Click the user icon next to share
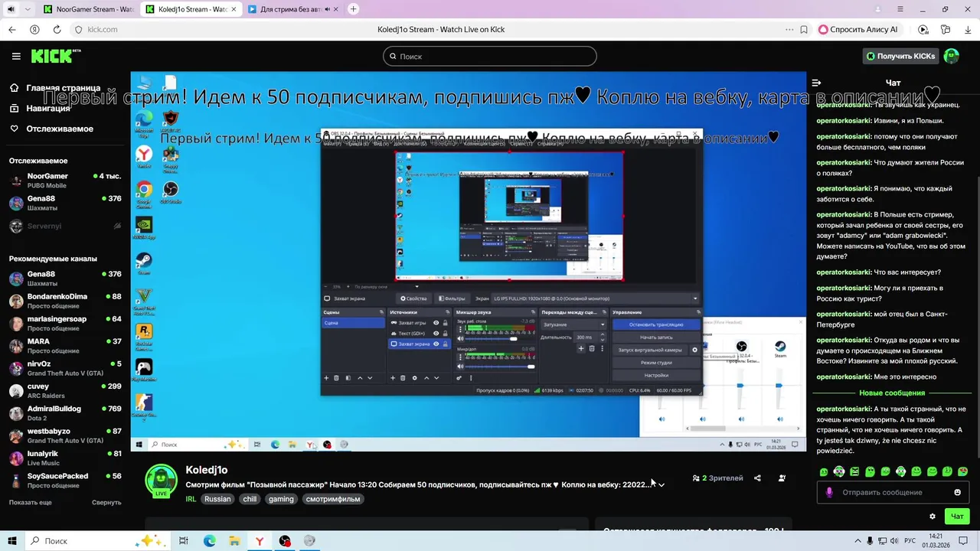Viewport: 980px width, 551px height. tap(782, 478)
